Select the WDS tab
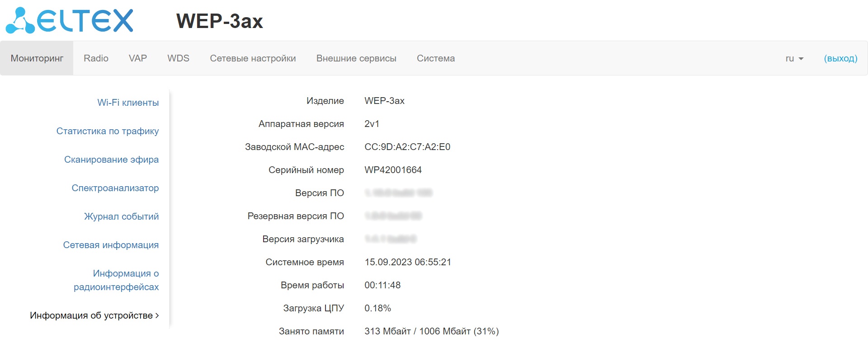The image size is (868, 343). tap(178, 58)
